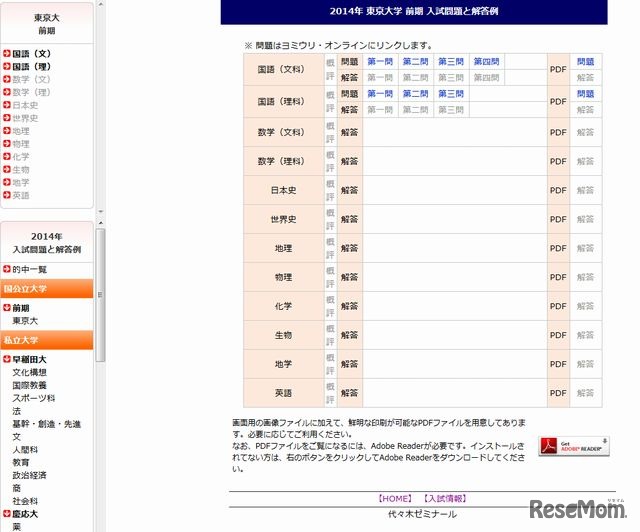Viewport: 640px width, 532px height.
Task: Select 人間科 under 早稲田大
Action: [x=25, y=450]
